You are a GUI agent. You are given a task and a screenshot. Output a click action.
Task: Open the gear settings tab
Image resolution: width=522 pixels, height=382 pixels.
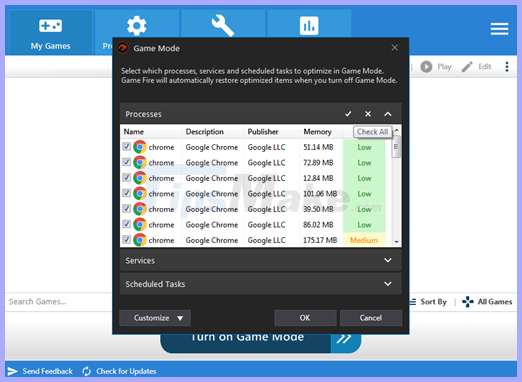click(137, 25)
